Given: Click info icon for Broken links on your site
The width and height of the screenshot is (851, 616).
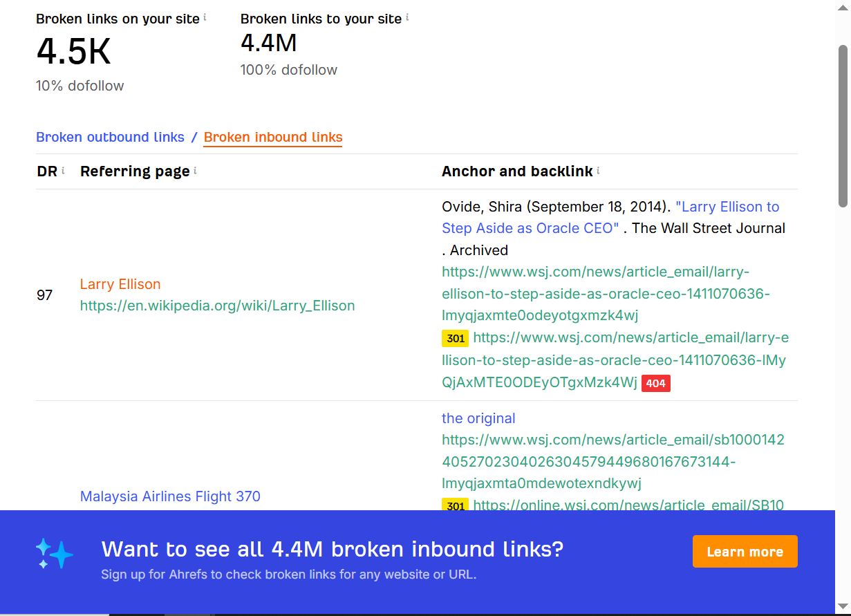Looking at the screenshot, I should (205, 17).
